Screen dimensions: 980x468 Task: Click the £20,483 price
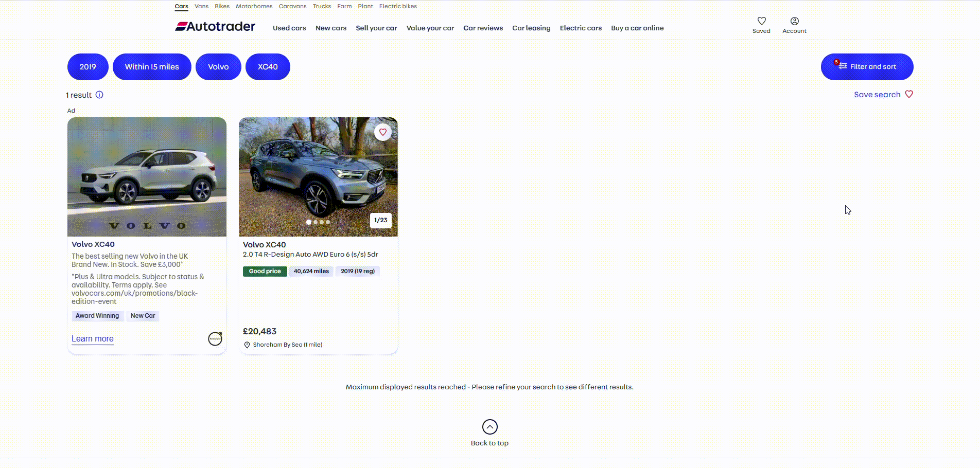pyautogui.click(x=259, y=332)
